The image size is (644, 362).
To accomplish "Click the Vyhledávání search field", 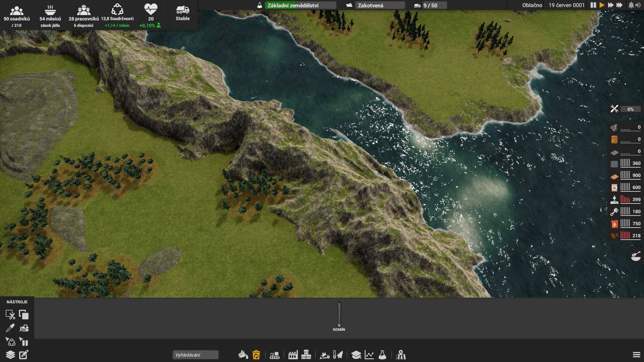I will (x=196, y=355).
